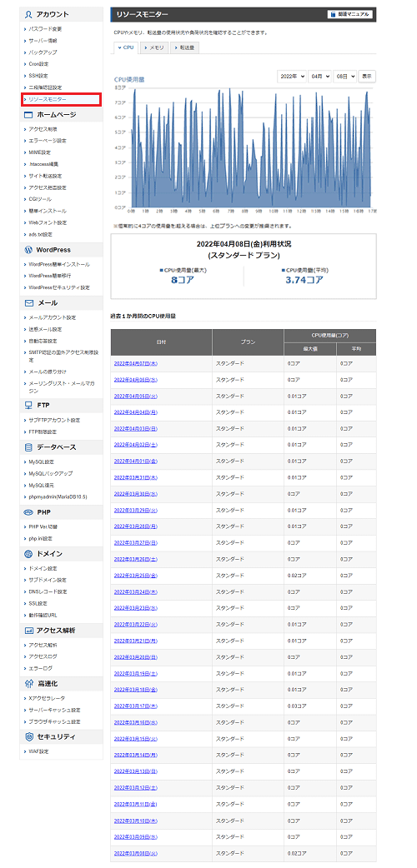This screenshot has height=868, width=417.
Task: Open MySQL設定 in the sidebar
Action: coord(42,461)
